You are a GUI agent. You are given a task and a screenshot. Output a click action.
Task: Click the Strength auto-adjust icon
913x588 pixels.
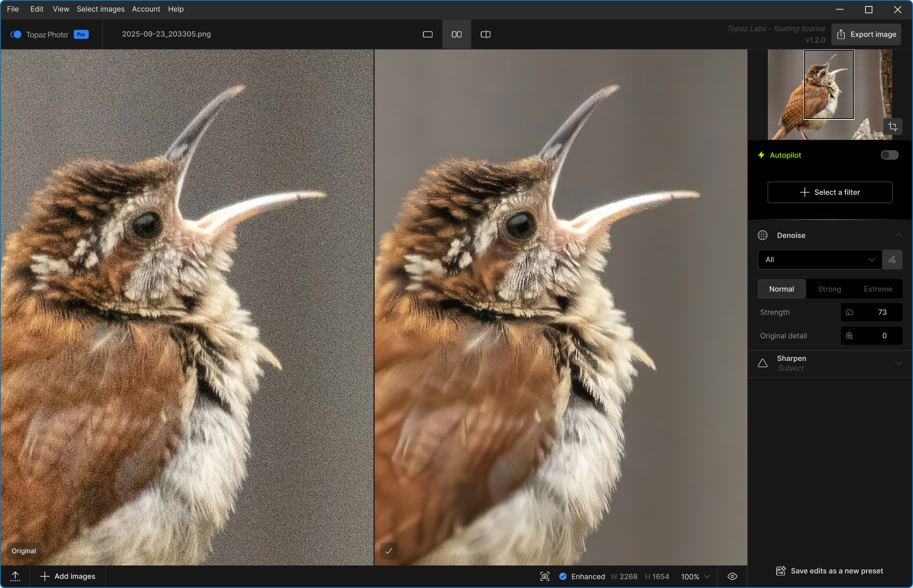[x=849, y=312]
